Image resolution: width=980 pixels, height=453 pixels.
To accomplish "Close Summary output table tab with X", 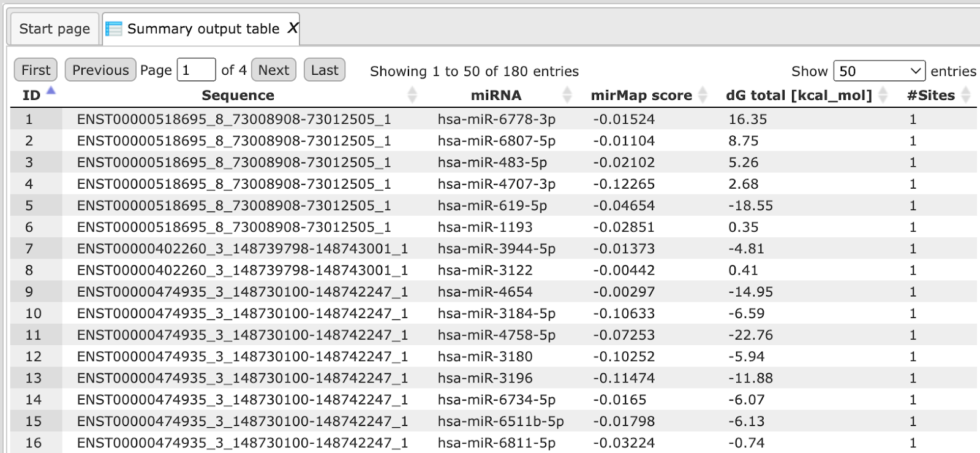I will coord(293,28).
